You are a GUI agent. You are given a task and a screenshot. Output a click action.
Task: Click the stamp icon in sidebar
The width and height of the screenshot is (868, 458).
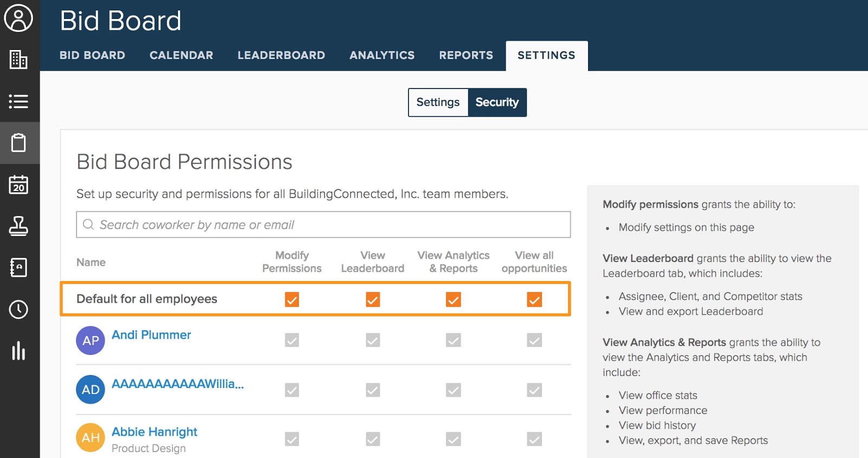coord(19,226)
